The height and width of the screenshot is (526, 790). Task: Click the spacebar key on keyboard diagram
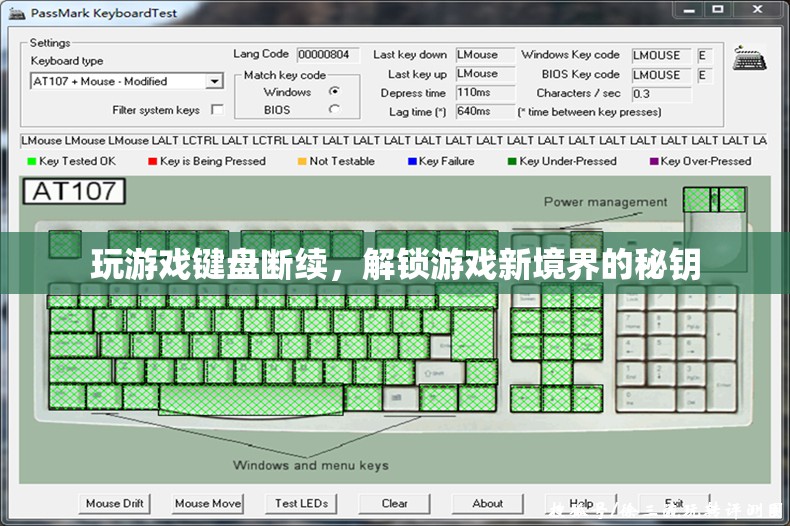pos(251,400)
